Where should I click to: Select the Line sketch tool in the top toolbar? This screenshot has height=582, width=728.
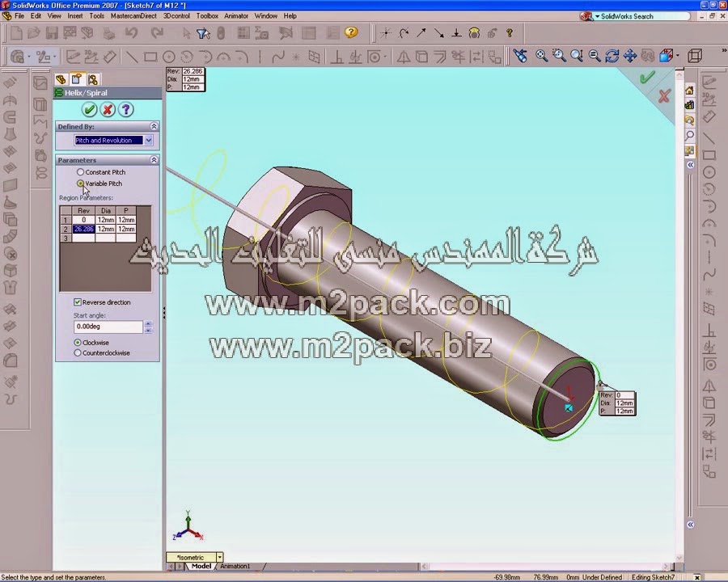tap(132, 57)
